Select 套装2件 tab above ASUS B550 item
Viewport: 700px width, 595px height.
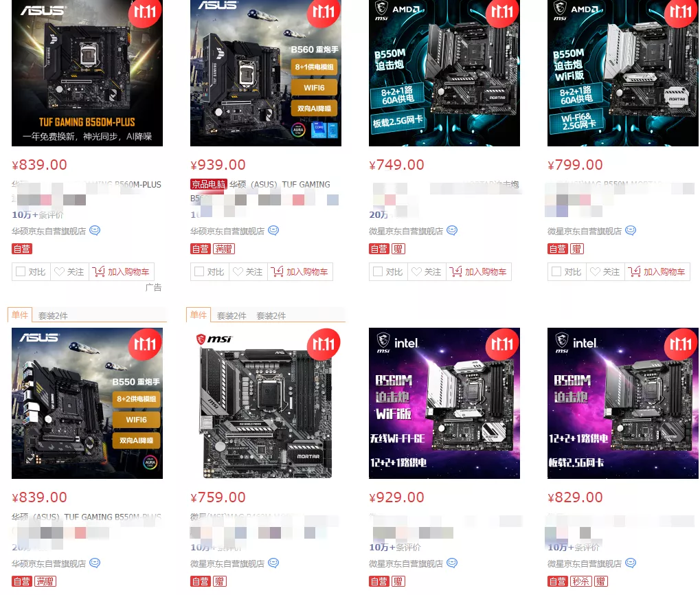click(x=53, y=315)
